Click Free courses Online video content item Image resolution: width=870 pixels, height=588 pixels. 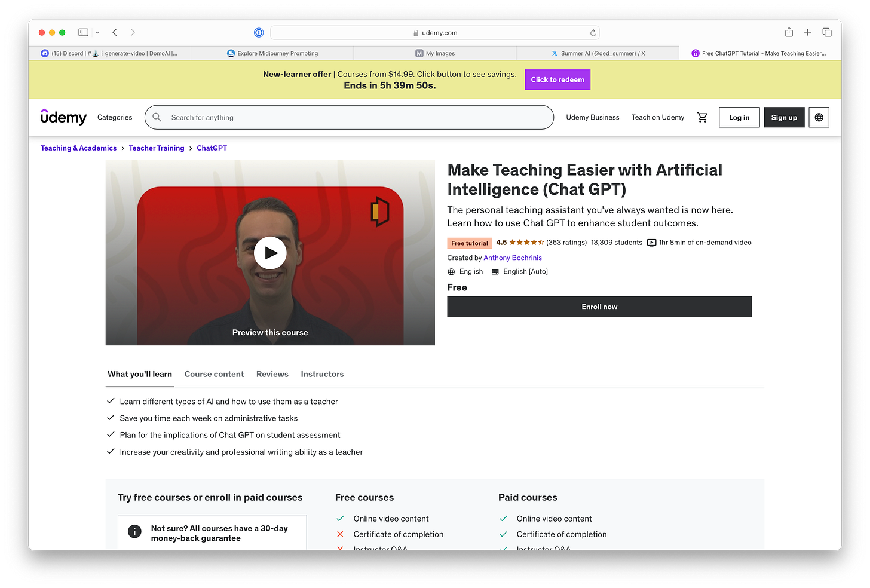pos(391,519)
